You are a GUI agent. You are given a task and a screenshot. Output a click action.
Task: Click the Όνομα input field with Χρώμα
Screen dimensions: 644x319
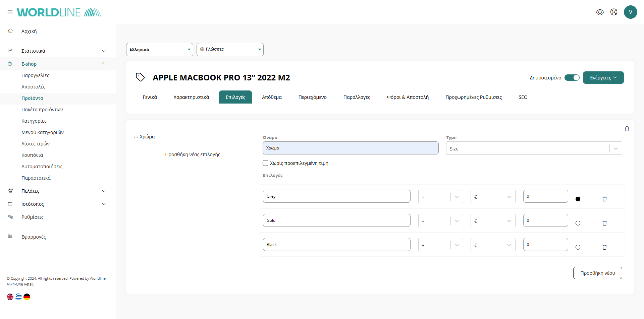(350, 148)
